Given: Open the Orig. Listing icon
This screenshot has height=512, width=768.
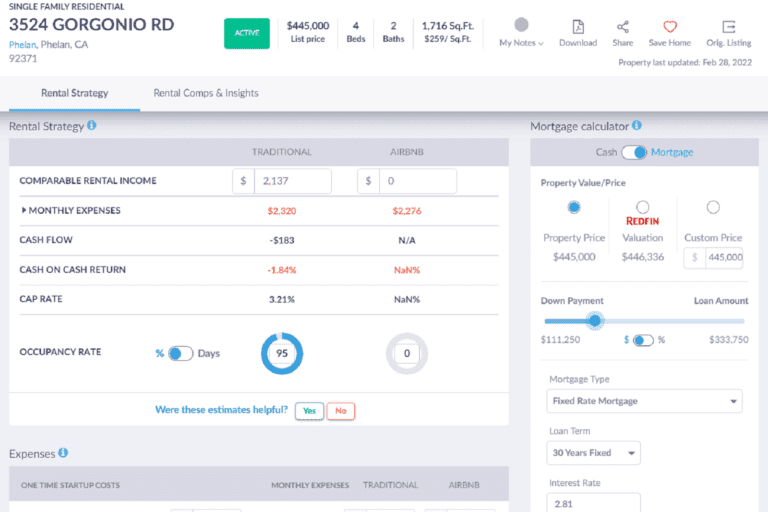Looking at the screenshot, I should [729, 27].
